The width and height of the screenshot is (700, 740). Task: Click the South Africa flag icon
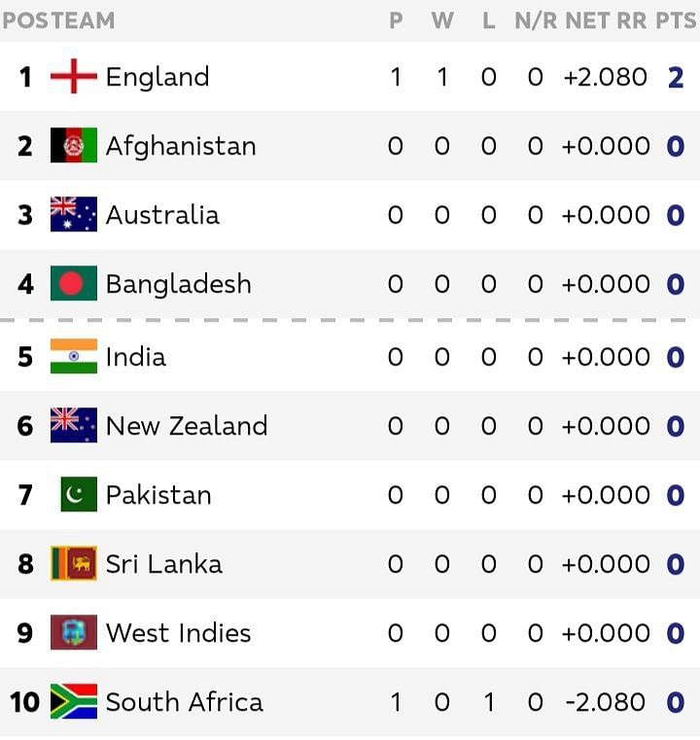(x=74, y=701)
